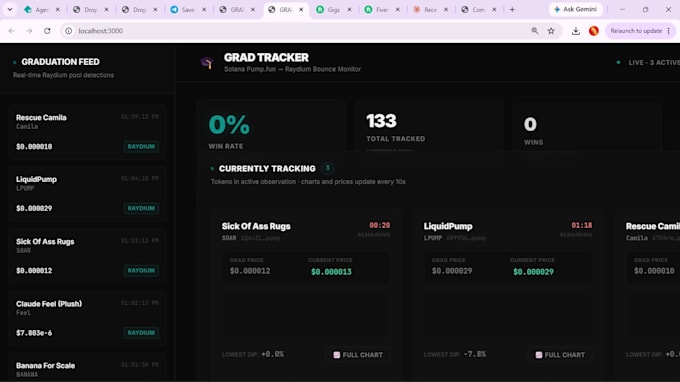This screenshot has width=680, height=382.
Task: Click the localhost:3000 address bar
Action: pyautogui.click(x=299, y=31)
